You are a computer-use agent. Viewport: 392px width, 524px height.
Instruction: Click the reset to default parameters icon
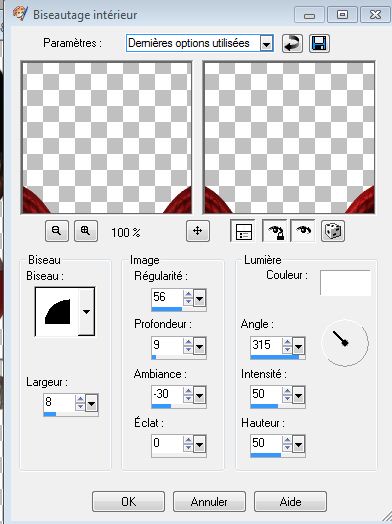point(292,43)
